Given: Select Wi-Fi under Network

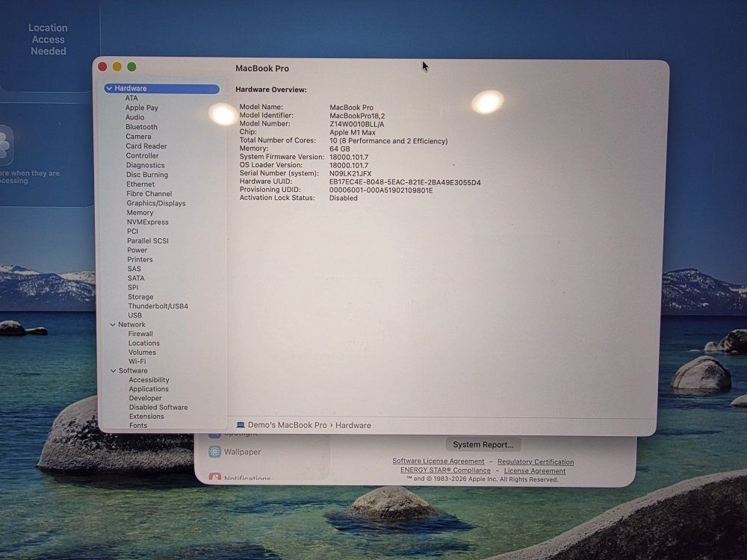Looking at the screenshot, I should point(137,361).
